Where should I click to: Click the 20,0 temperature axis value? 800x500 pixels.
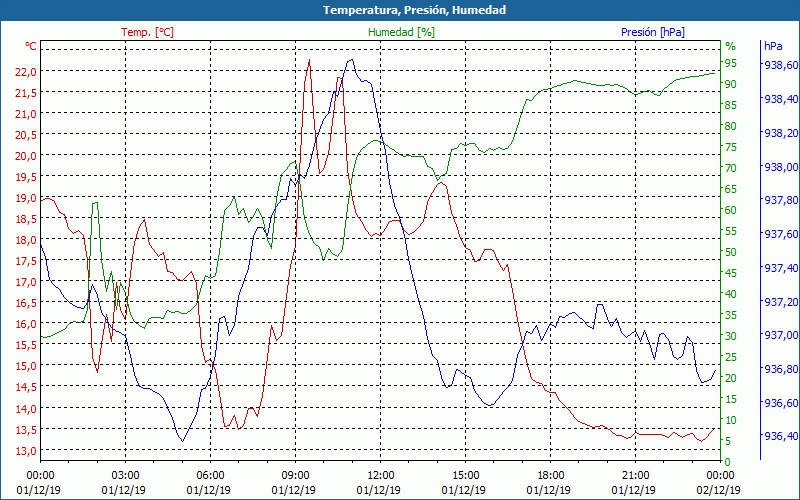(x=26, y=156)
